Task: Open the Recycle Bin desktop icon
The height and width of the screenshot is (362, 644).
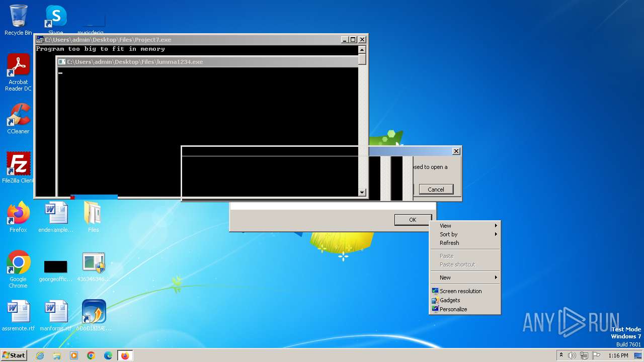Action: coord(18,20)
